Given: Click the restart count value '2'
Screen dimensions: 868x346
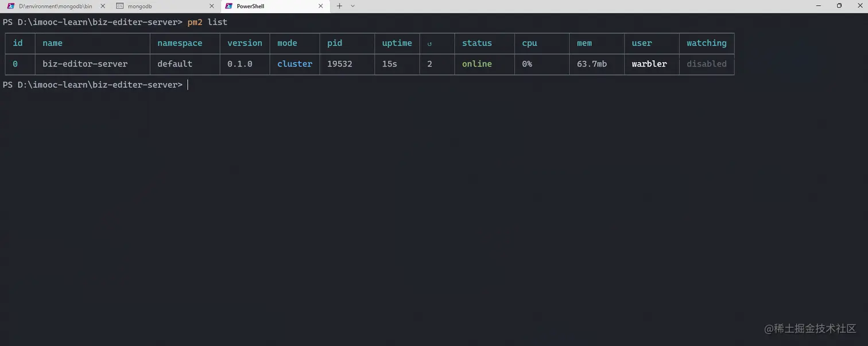Looking at the screenshot, I should [x=429, y=64].
